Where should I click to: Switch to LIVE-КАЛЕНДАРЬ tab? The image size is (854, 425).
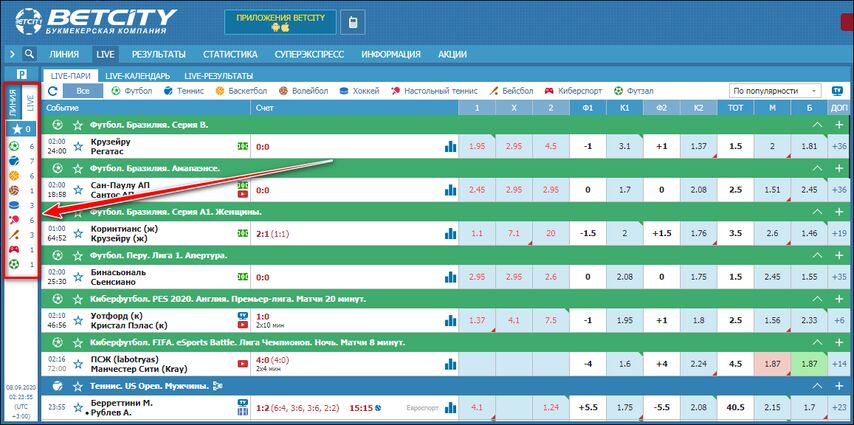(x=138, y=76)
